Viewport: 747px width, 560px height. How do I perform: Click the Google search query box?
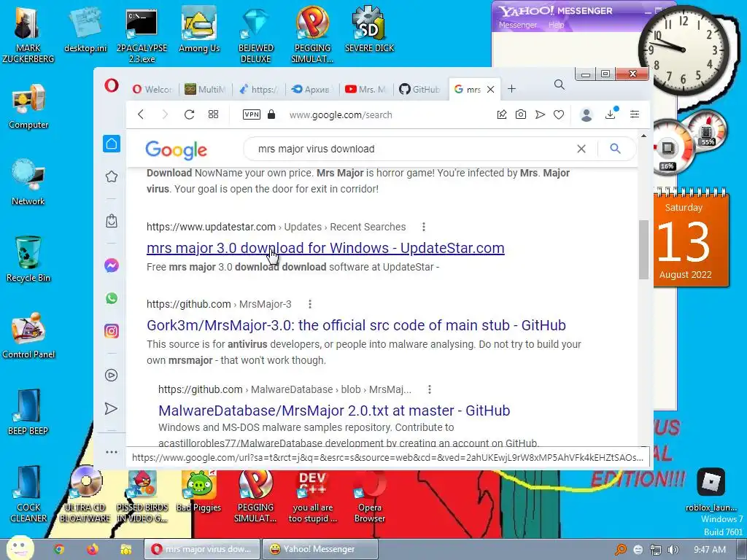click(410, 149)
